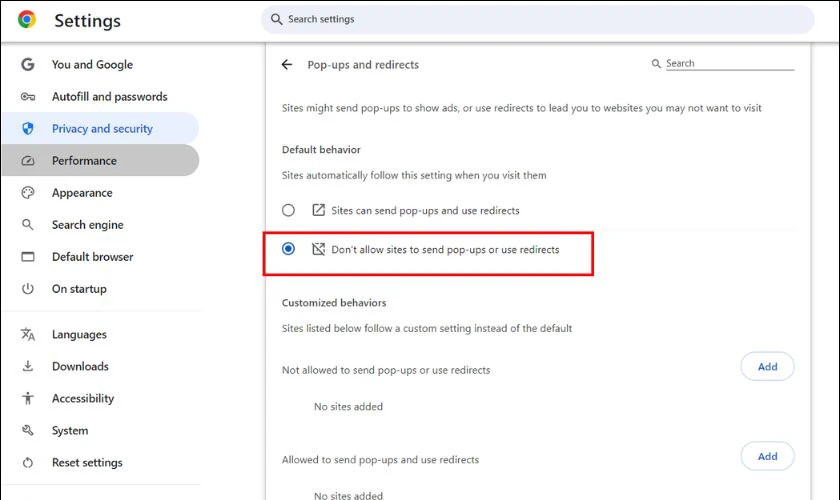Open Downloads settings
The image size is (840, 500).
coord(100,367)
